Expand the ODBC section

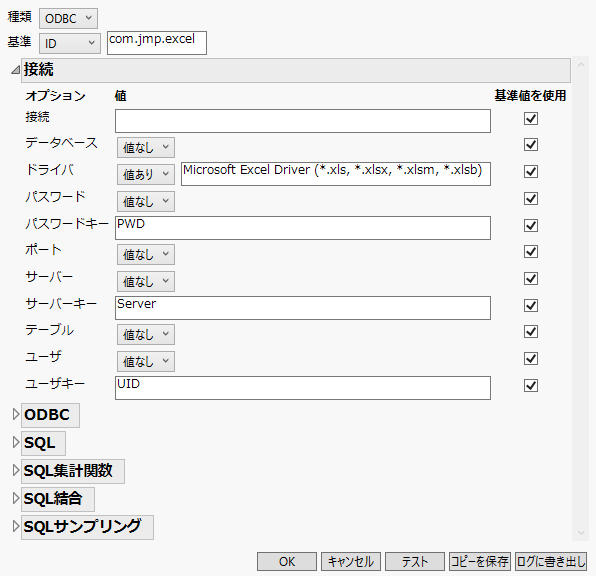(x=16, y=414)
